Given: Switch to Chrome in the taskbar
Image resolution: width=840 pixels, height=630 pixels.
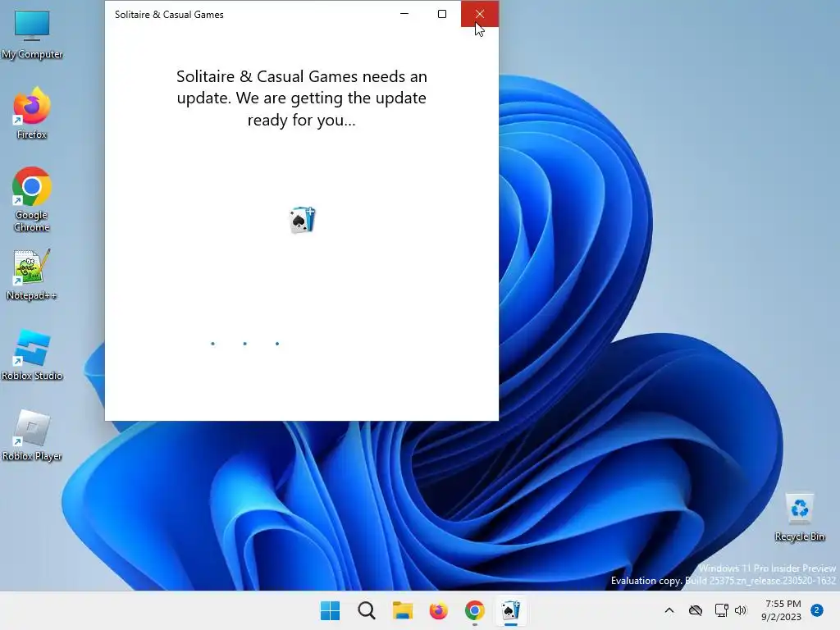Looking at the screenshot, I should [x=475, y=610].
